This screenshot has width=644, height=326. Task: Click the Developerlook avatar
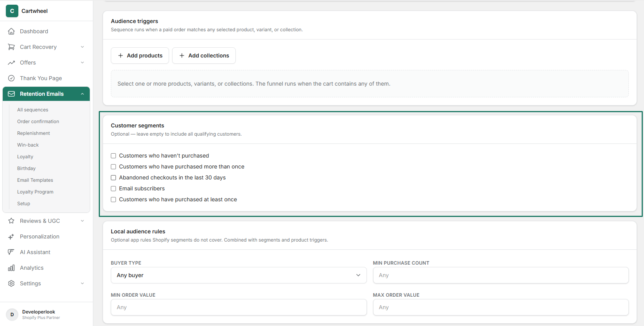(12, 315)
